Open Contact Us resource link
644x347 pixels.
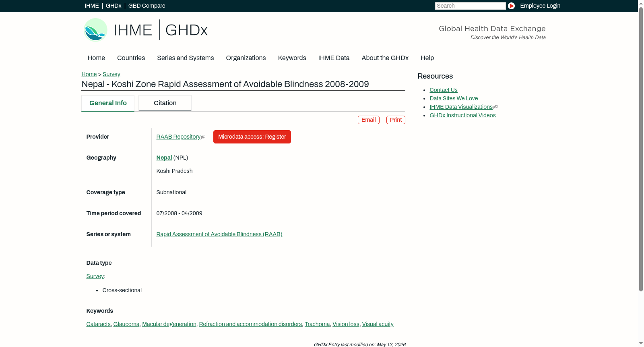point(444,90)
